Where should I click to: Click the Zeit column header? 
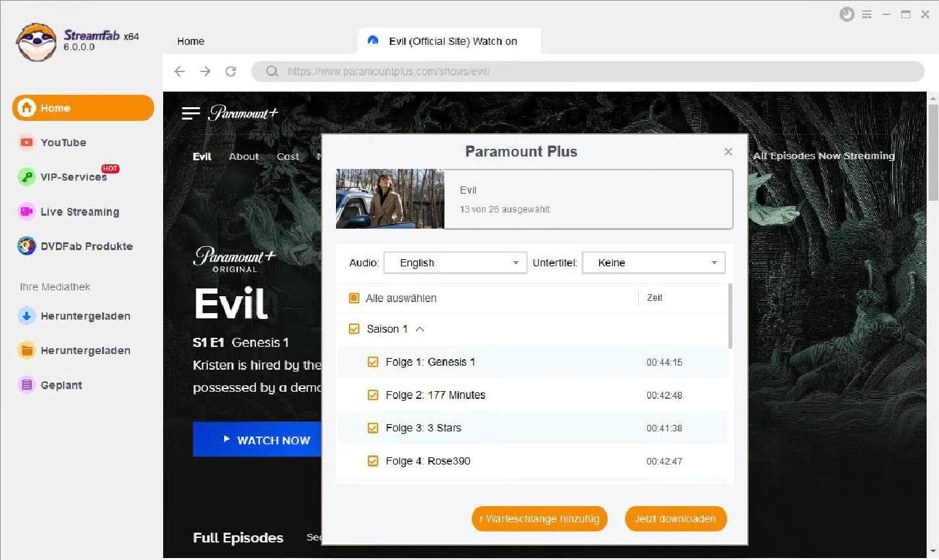point(654,298)
